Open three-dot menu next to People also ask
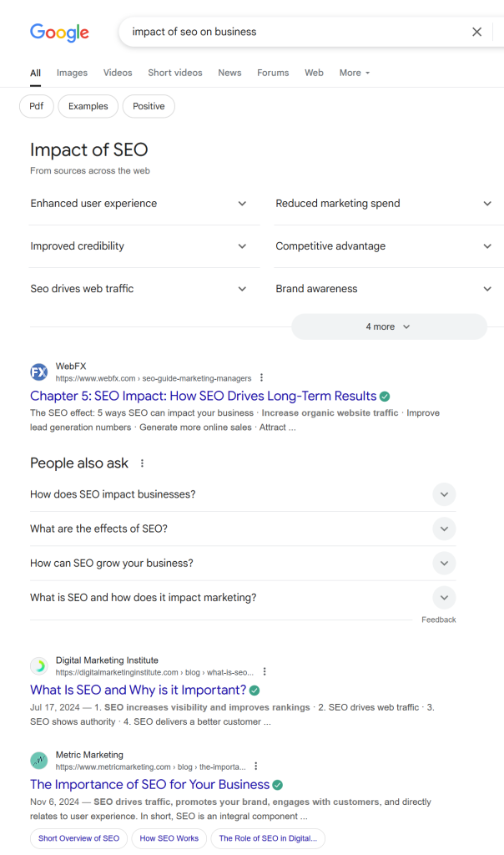 point(142,463)
